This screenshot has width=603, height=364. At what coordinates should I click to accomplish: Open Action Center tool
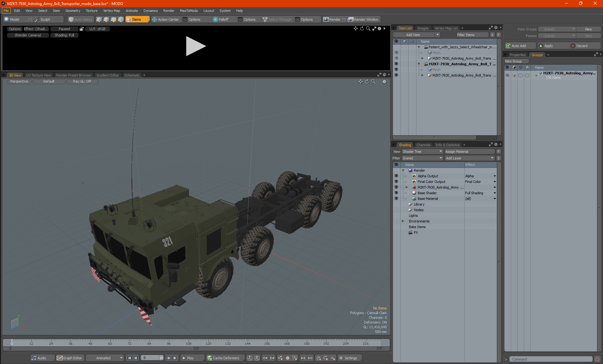coord(166,19)
